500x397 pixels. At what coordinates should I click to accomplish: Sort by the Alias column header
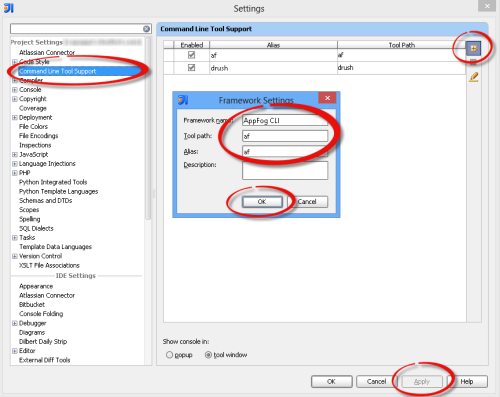click(273, 45)
